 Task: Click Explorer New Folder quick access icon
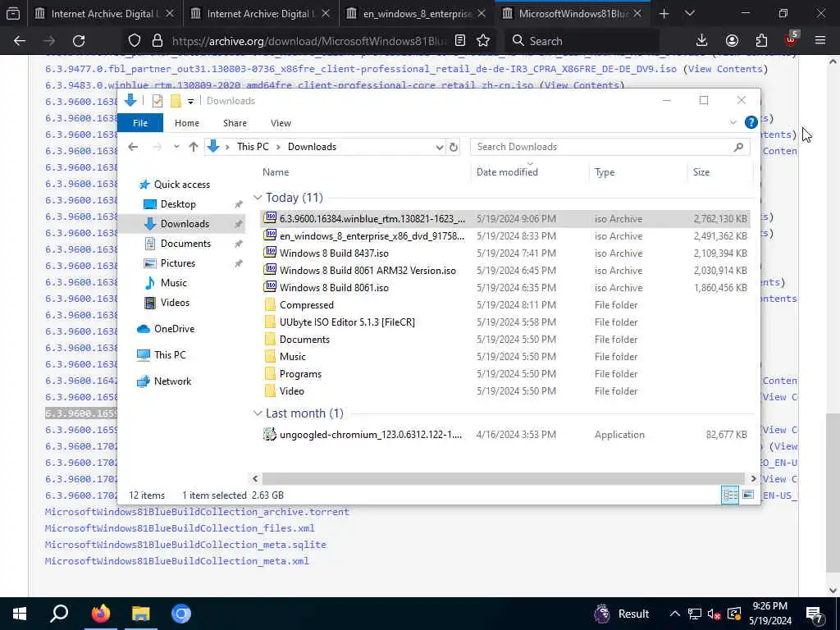(x=176, y=101)
